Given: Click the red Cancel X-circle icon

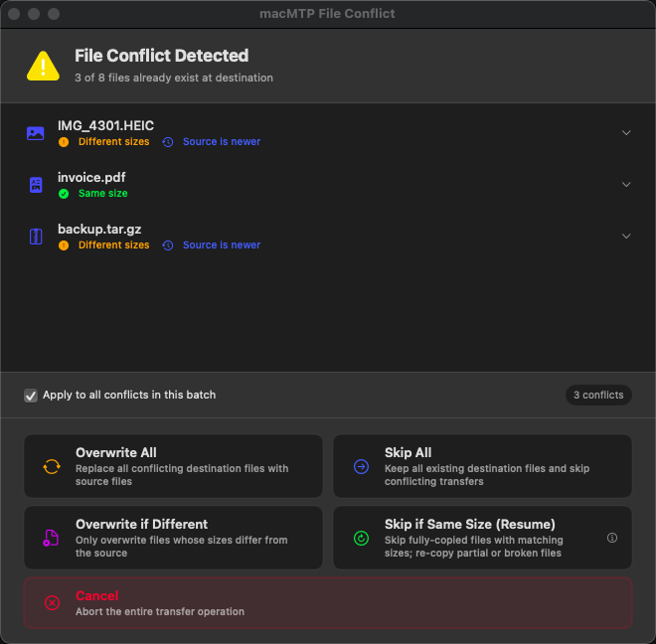Looking at the screenshot, I should (53, 603).
